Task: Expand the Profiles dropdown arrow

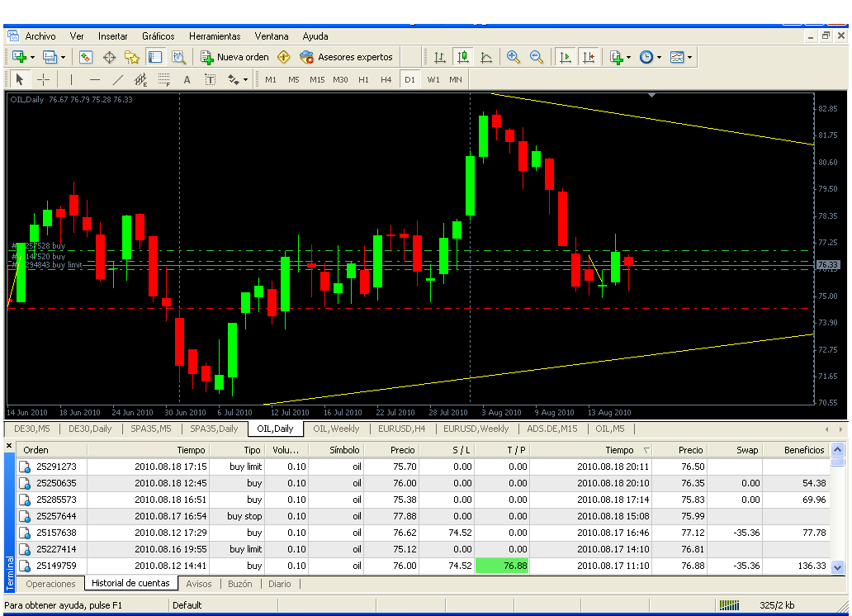Action: (63, 57)
